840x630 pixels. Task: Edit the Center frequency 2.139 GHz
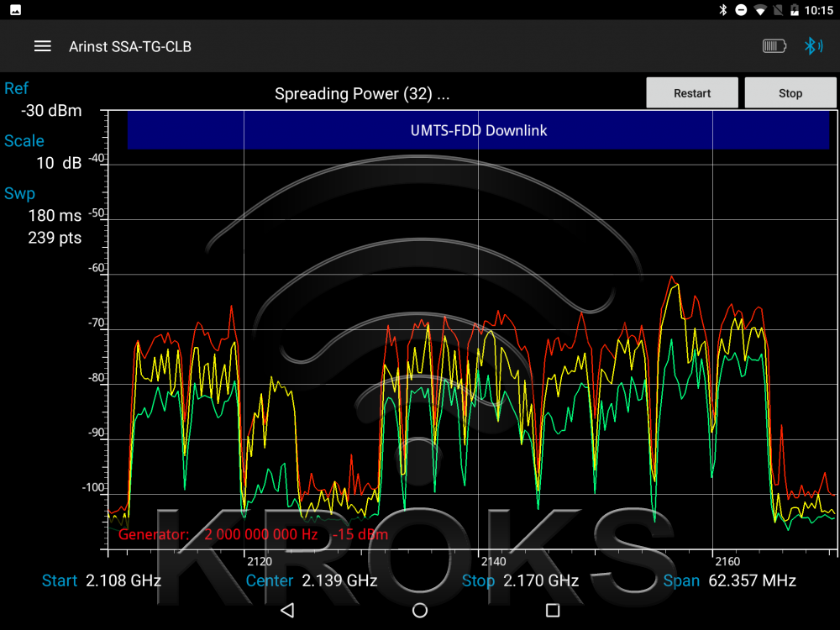(x=339, y=580)
